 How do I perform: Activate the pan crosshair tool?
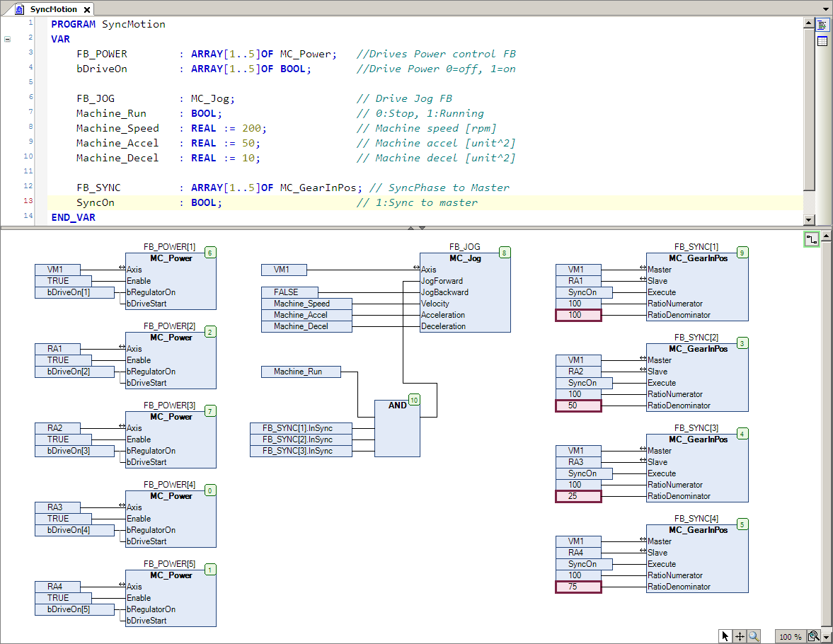(x=740, y=636)
